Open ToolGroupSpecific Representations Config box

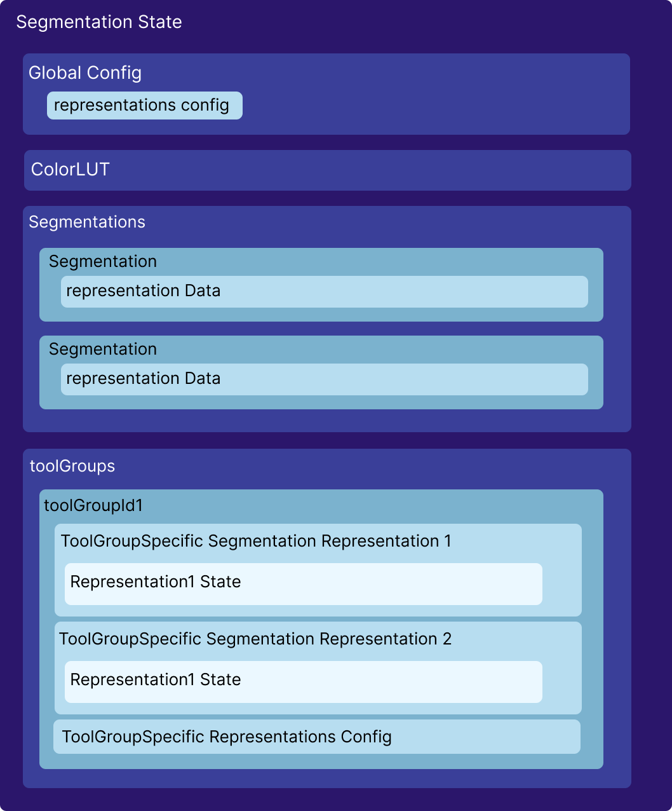click(x=316, y=737)
